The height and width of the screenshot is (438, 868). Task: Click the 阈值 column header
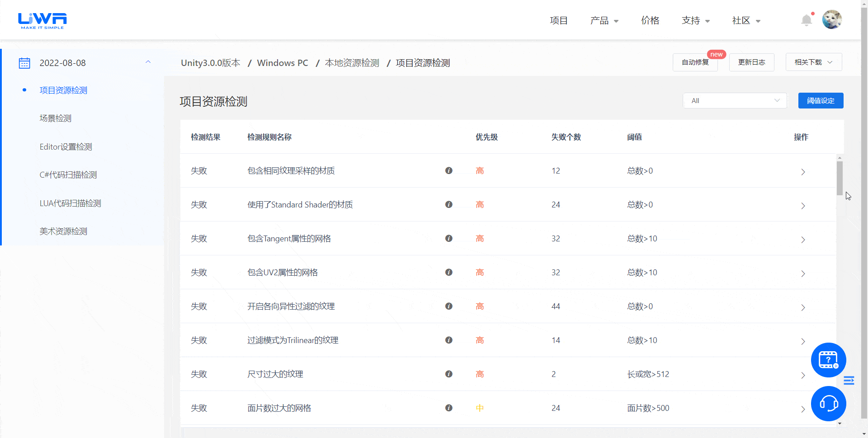(x=635, y=137)
